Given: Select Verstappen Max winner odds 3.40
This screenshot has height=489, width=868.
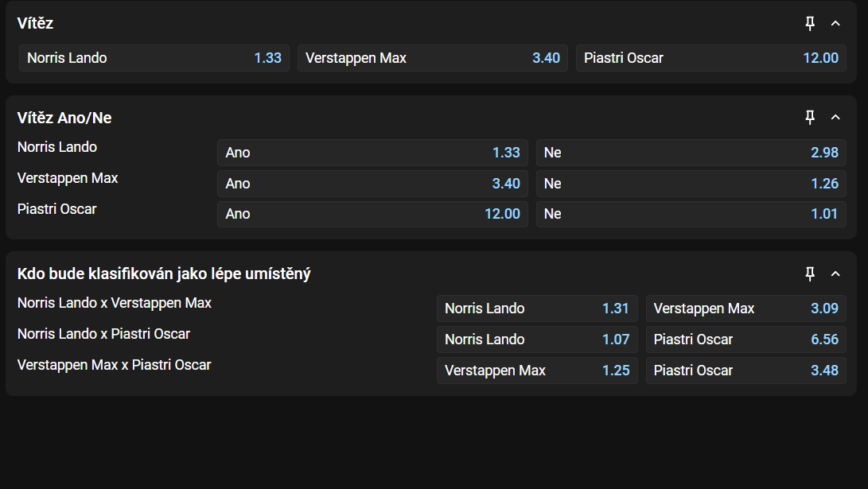Looking at the screenshot, I should 432,58.
